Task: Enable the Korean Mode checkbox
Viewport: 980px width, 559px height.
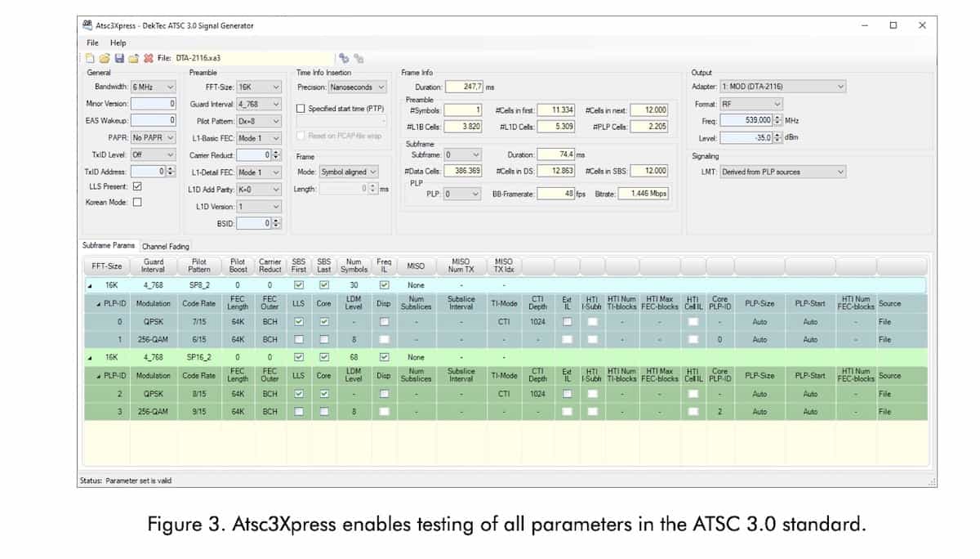Action: click(137, 202)
